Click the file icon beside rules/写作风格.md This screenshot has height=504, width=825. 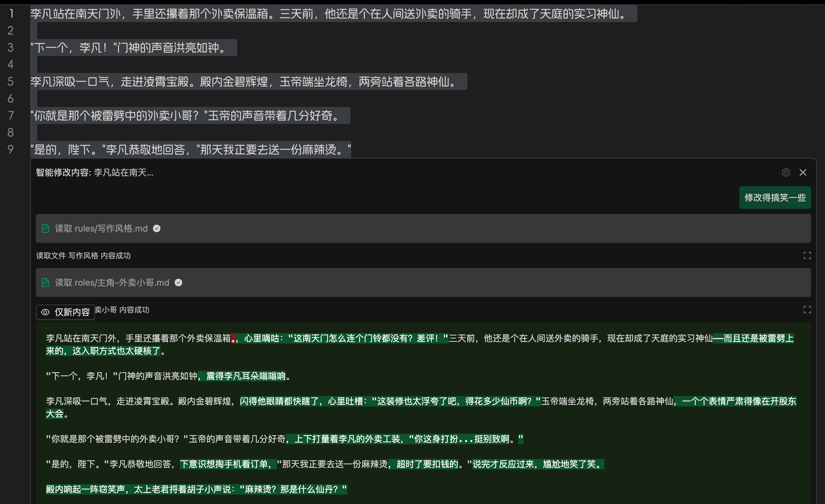tap(45, 228)
